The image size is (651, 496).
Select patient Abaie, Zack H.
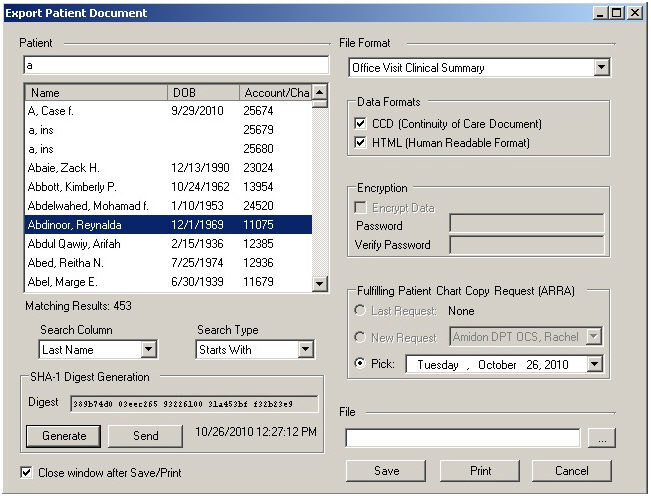point(168,168)
